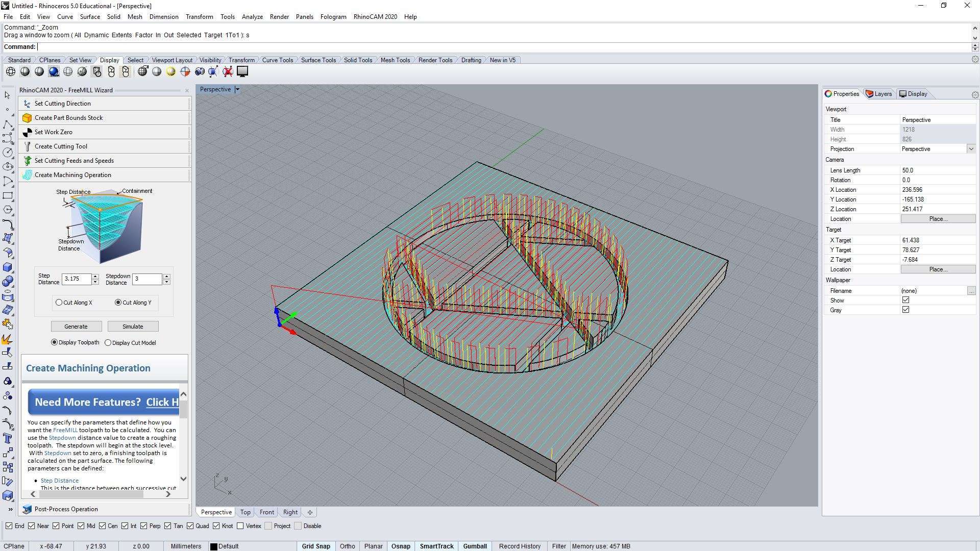
Task: Expand the Set Cutting Feeds and Speeds step
Action: tap(105, 161)
